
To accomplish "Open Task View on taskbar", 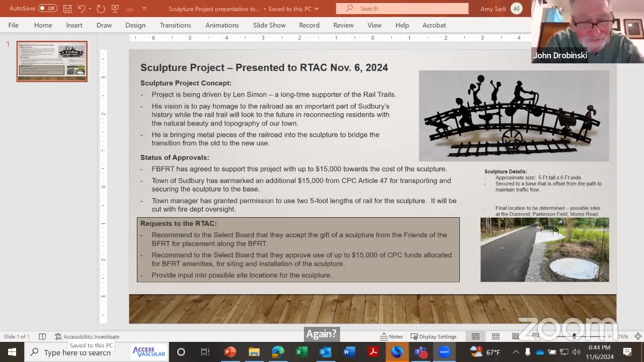I will pos(205,352).
